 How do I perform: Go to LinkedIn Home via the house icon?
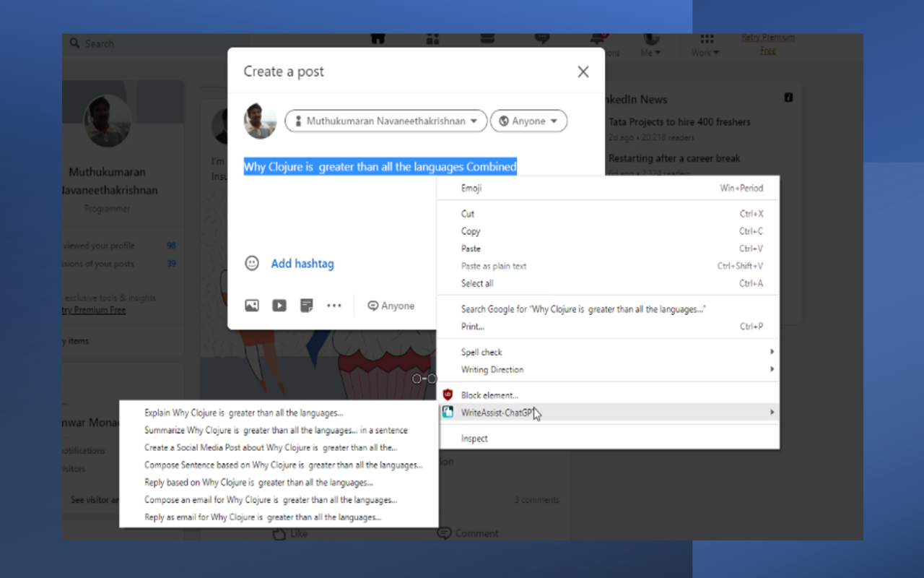377,37
